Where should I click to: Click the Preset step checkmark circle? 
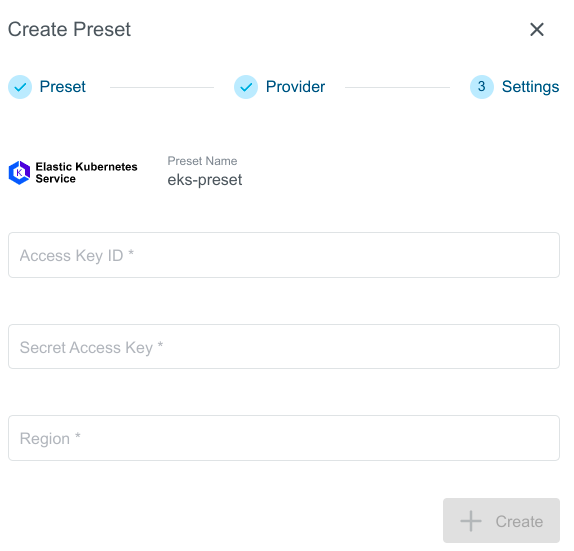[x=20, y=87]
